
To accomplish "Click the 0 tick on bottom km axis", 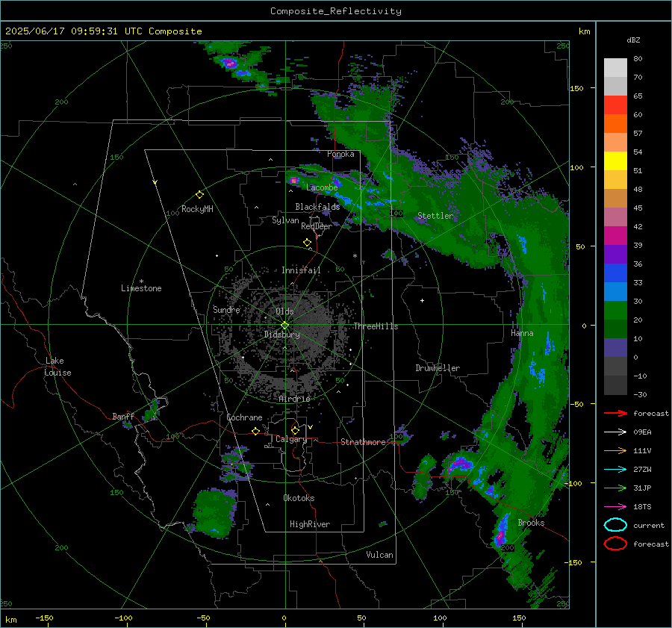I will point(284,618).
